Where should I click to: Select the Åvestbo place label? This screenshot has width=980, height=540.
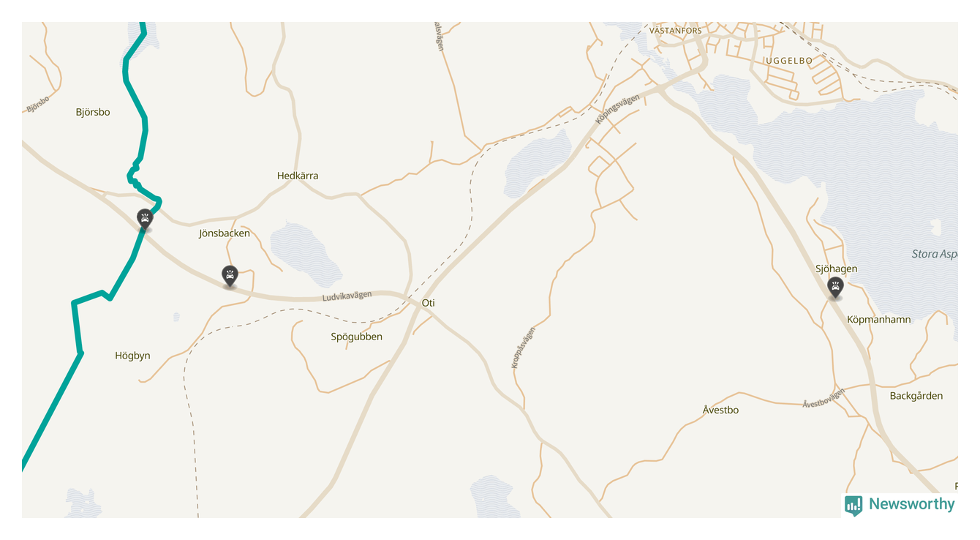[720, 410]
